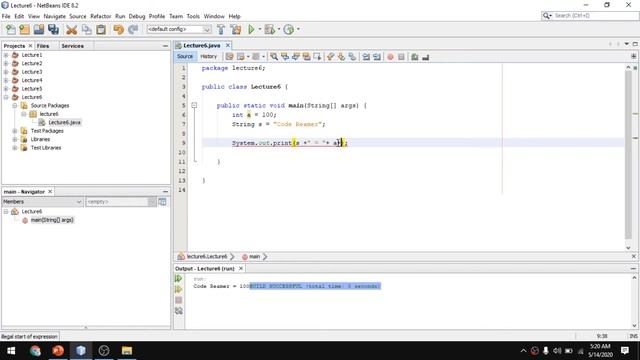The height and width of the screenshot is (360, 640).
Task: Click the Navigator filter empty combo box
Action: coord(121,202)
